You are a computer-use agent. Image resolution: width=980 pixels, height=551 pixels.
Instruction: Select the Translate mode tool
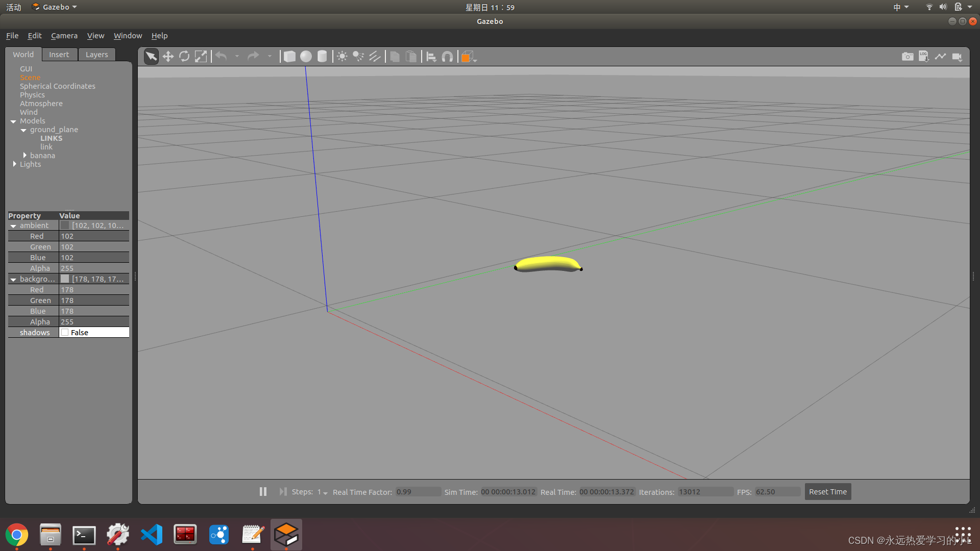click(168, 57)
